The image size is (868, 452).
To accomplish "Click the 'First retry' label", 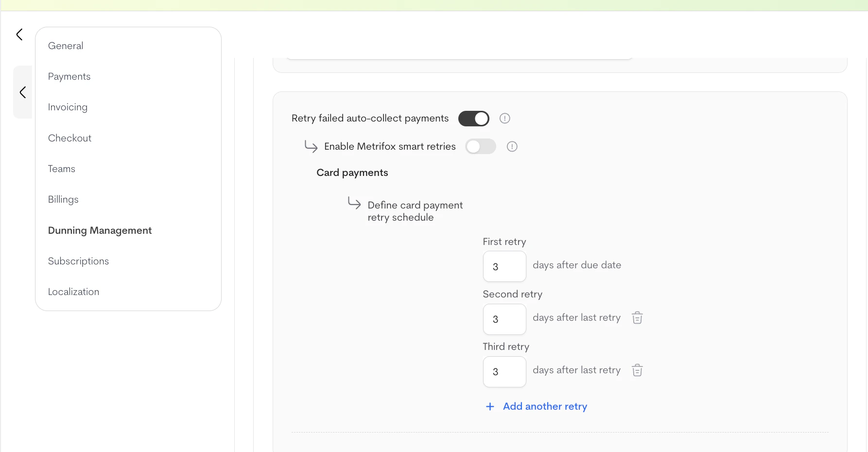I will coord(504,242).
